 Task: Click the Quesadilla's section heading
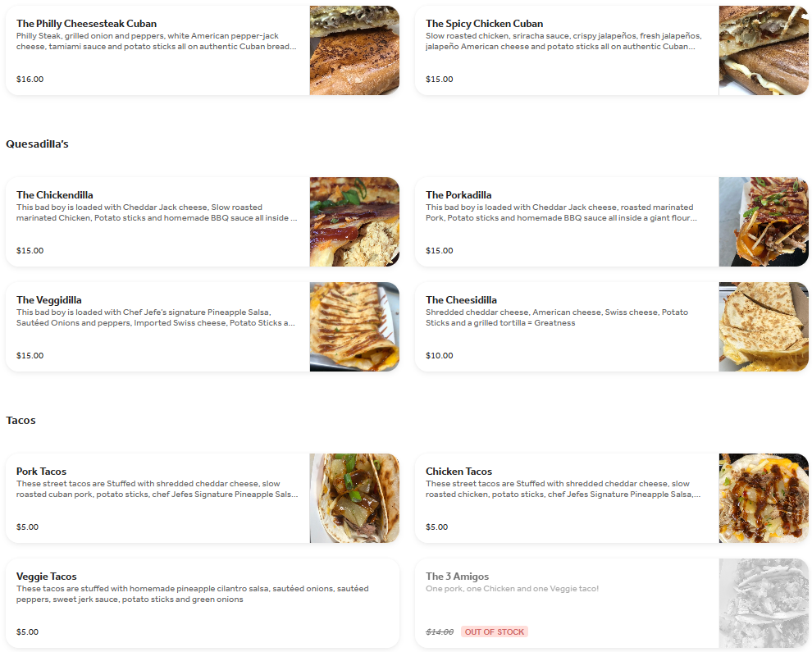coord(37,144)
